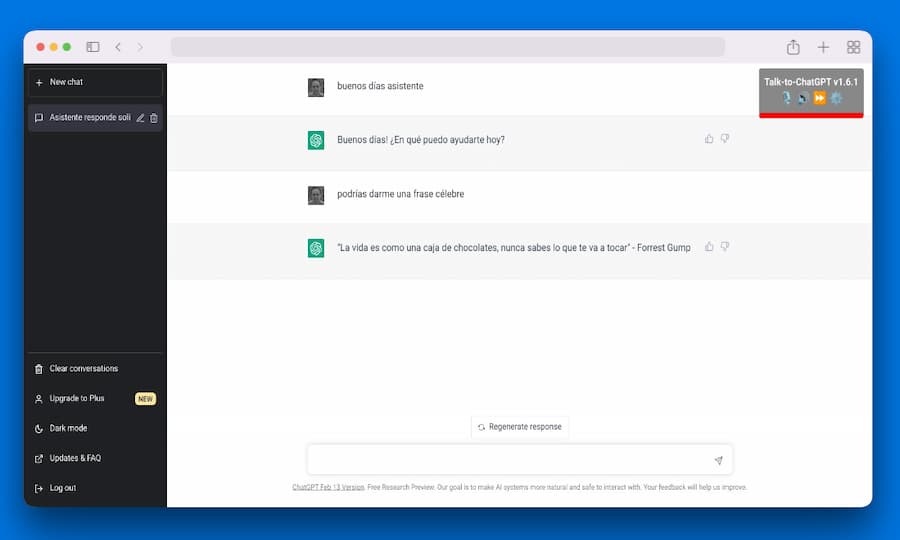The image size is (900, 540).
Task: Open Talk-to-ChatGPT settings gear
Action: (x=836, y=98)
